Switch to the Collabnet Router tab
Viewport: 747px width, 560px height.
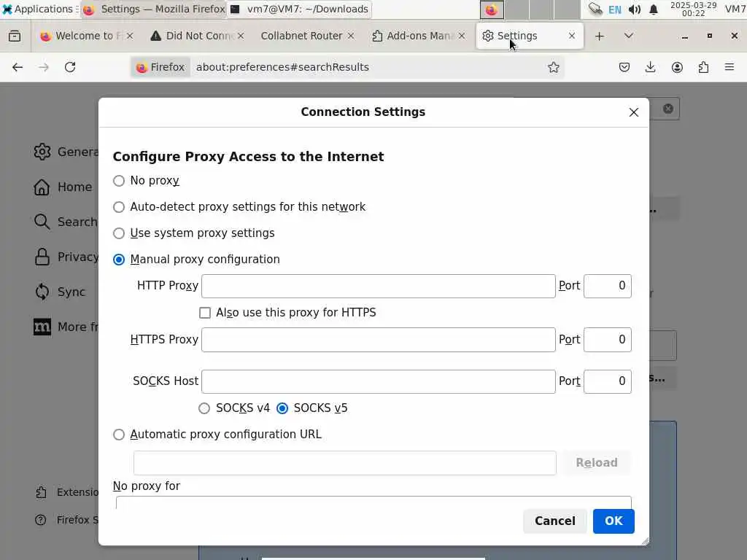[301, 36]
